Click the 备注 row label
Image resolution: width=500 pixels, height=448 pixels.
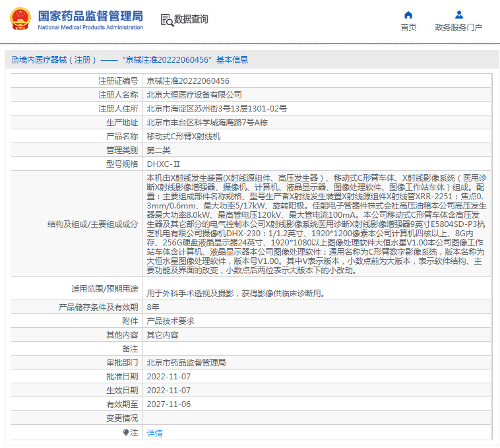coord(130,349)
